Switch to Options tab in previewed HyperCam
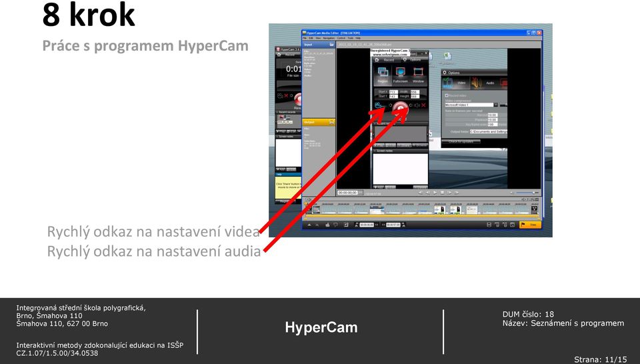 pyautogui.click(x=413, y=60)
